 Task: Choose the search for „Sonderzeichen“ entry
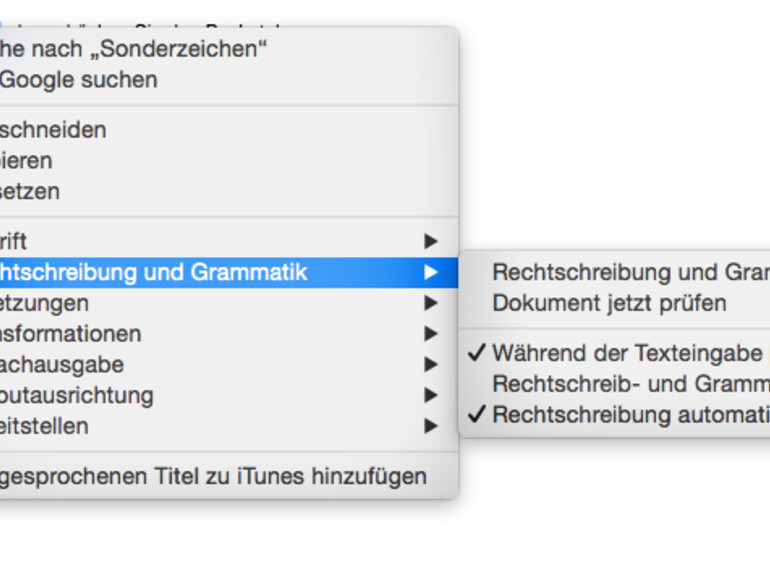135,48
